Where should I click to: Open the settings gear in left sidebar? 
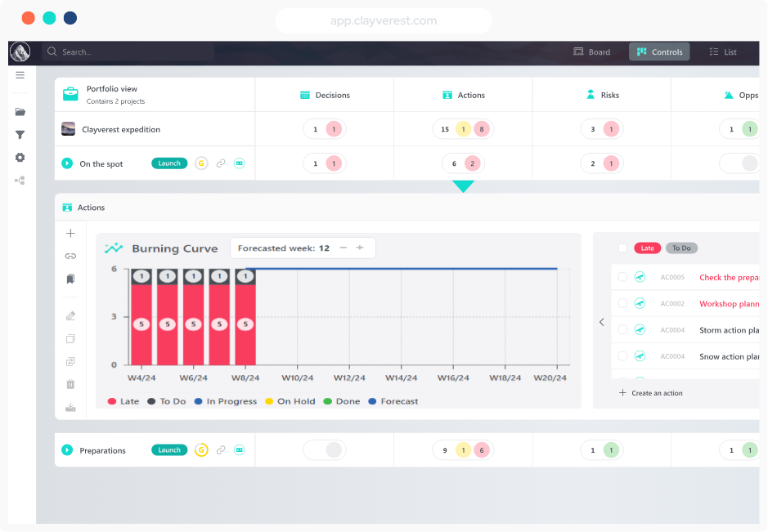pos(20,158)
